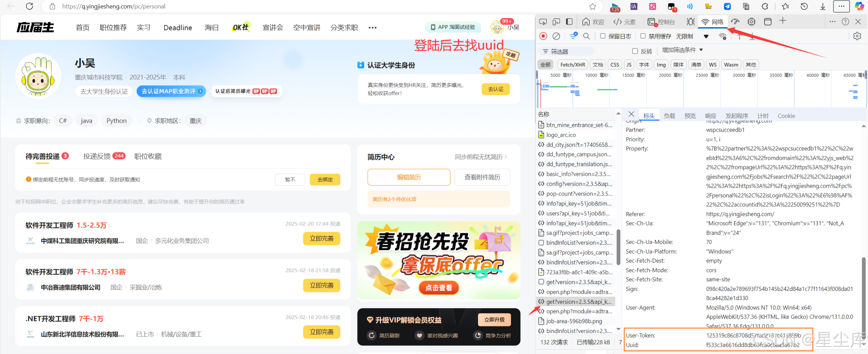Select the logo_arc.ico request row
The image size is (868, 354).
pyautogui.click(x=576, y=135)
